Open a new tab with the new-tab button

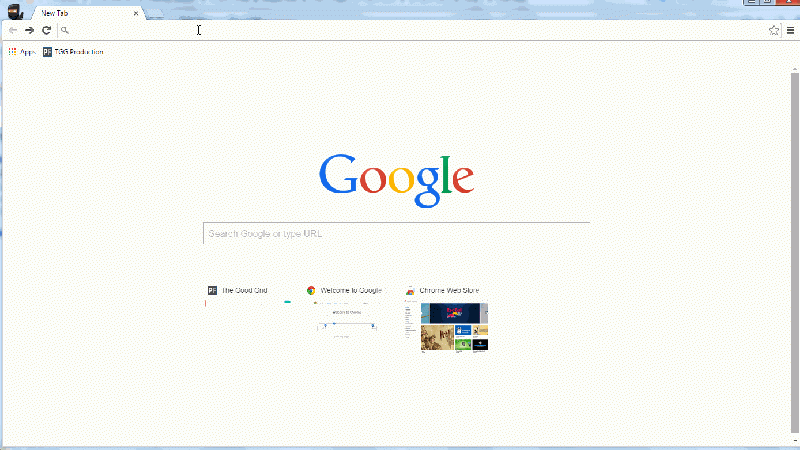[x=155, y=14]
